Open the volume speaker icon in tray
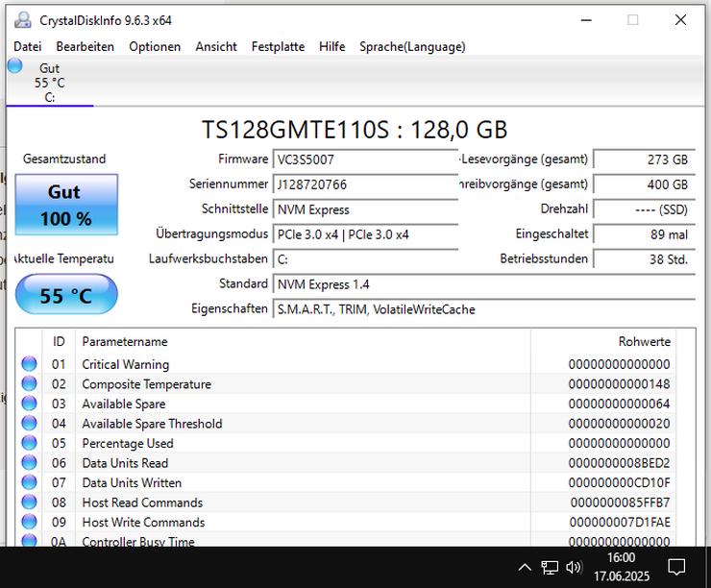711x588 pixels. (x=574, y=567)
